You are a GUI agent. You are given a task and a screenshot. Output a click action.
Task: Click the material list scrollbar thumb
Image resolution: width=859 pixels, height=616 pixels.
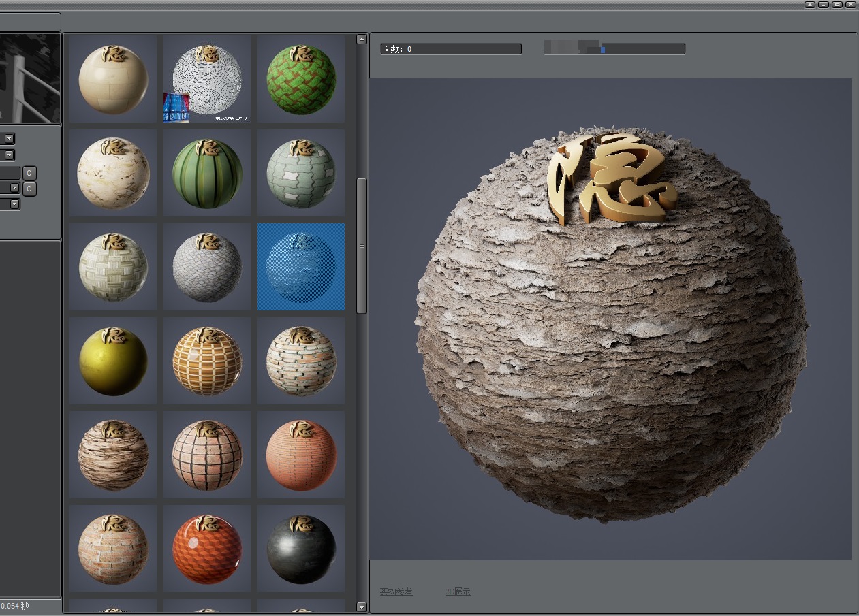click(x=361, y=246)
